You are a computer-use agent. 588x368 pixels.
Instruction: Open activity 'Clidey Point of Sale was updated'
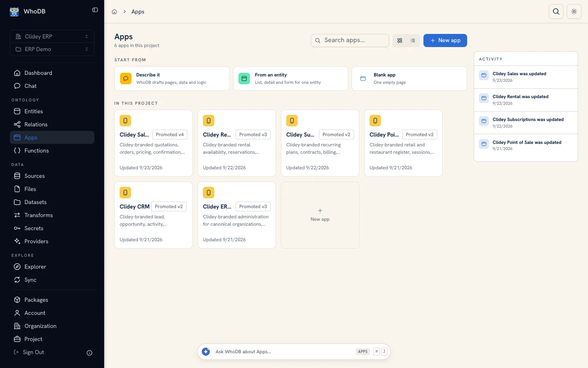pyautogui.click(x=526, y=146)
